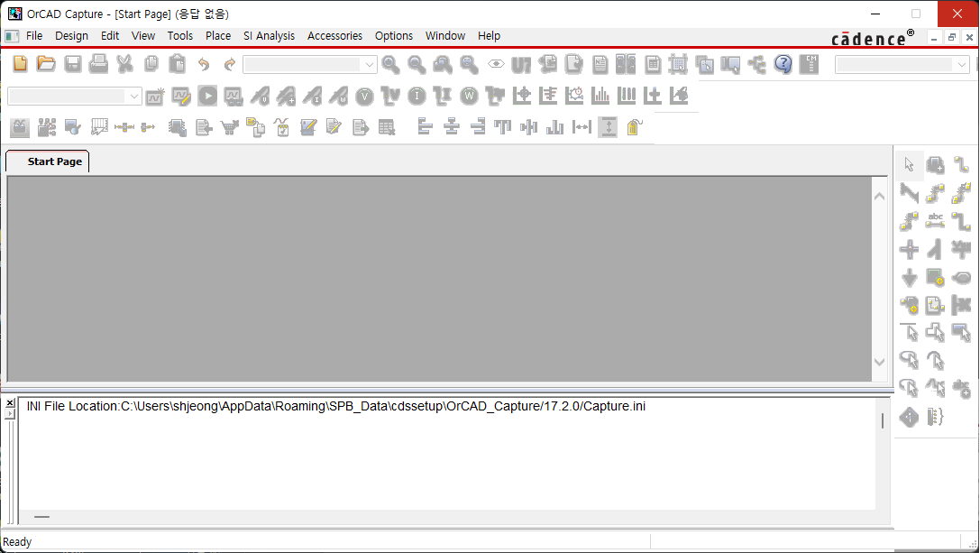Click the diamond-shaped icon in the tool palette
Screen dimensions: 980x553
pyautogui.click(x=909, y=417)
